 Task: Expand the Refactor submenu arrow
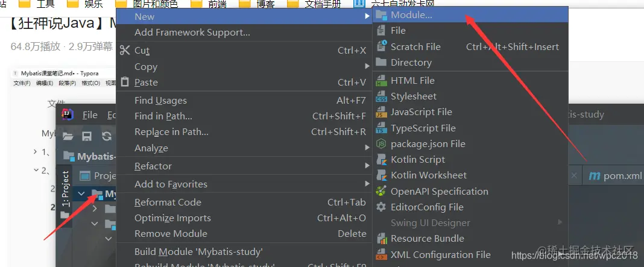367,166
